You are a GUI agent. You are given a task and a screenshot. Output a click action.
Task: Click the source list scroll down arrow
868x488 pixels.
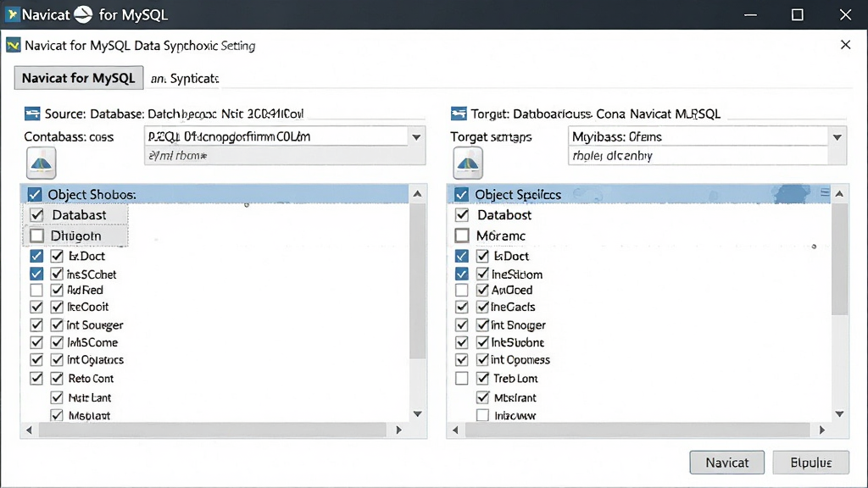point(417,413)
